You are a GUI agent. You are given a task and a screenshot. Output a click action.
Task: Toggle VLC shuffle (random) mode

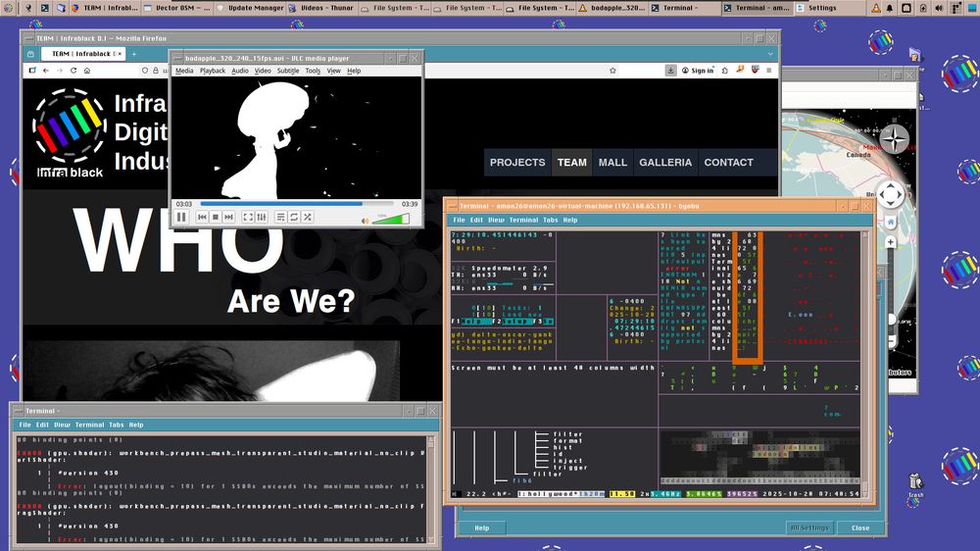pos(308,217)
